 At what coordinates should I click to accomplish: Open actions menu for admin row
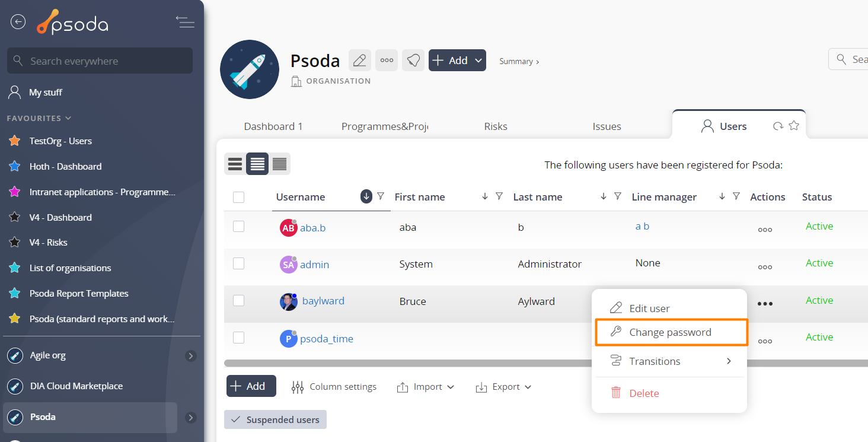click(765, 267)
